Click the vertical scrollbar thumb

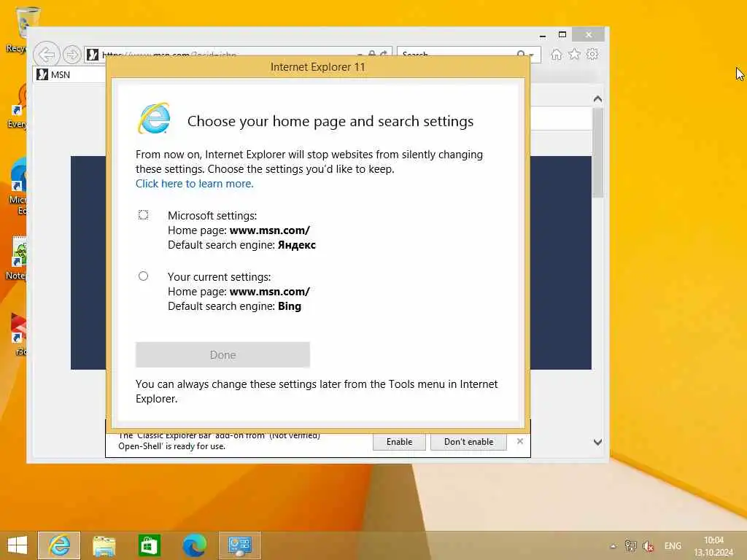click(x=597, y=153)
